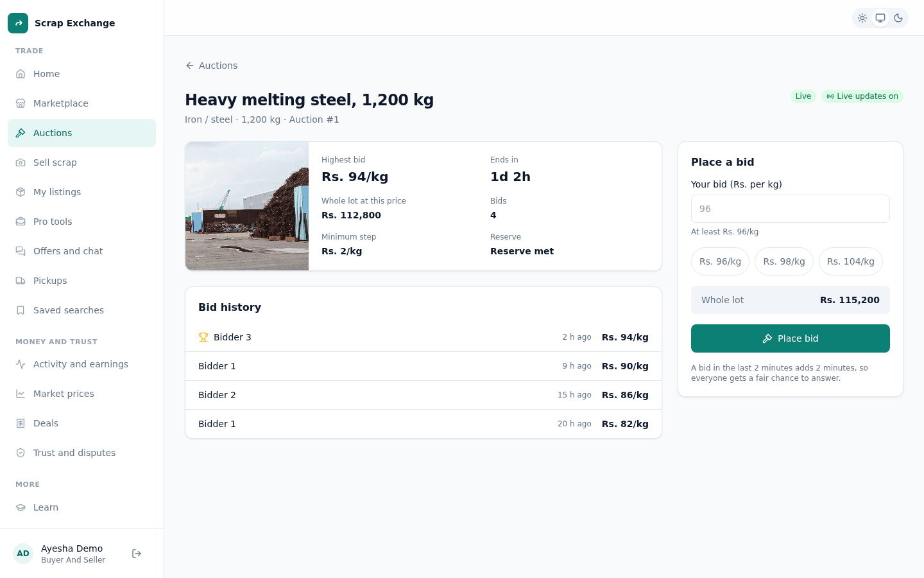Go back to Auctions list

point(211,66)
